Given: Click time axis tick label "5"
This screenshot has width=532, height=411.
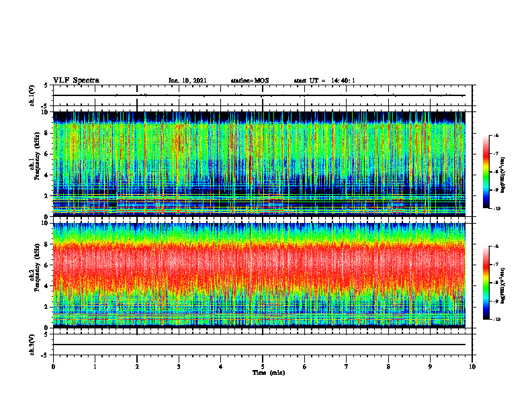Looking at the screenshot, I should point(263,367).
